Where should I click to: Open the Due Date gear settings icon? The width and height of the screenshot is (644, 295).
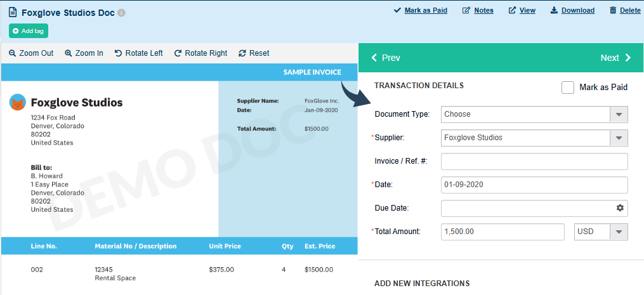point(620,208)
